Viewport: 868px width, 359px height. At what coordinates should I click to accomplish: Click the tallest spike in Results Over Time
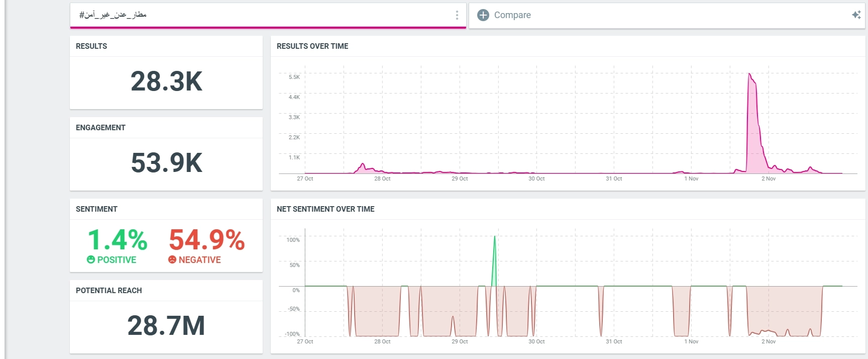750,78
